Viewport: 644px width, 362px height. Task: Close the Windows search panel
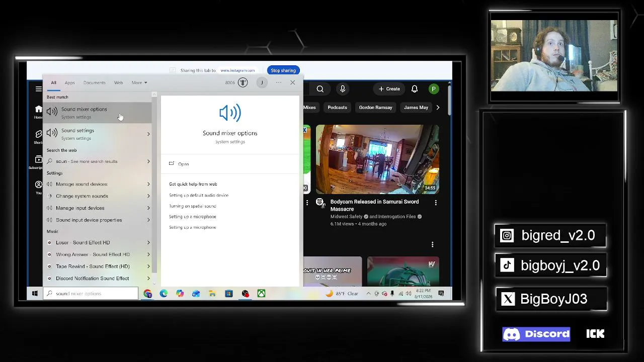(292, 82)
